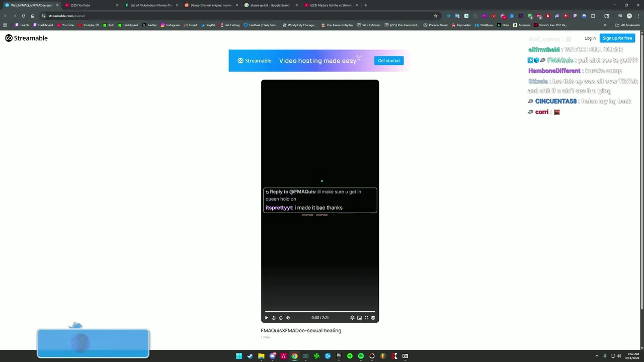Open the Instagram bookmark
This screenshot has width=644, height=362.
(x=170, y=25)
